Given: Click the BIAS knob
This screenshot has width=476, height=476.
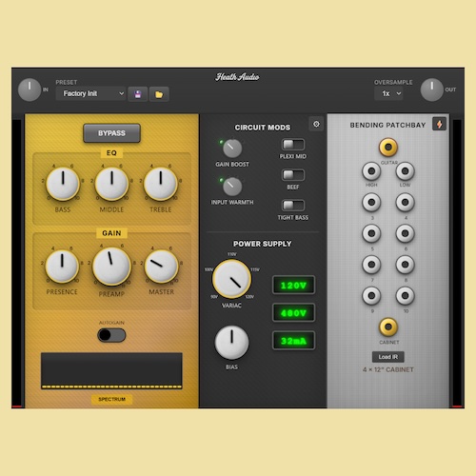Looking at the screenshot, I should pos(231,343).
